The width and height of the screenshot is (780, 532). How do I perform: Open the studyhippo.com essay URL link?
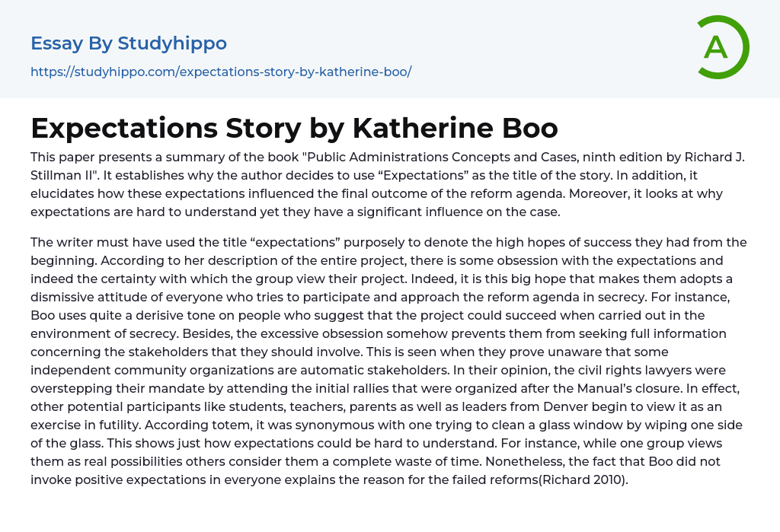221,72
